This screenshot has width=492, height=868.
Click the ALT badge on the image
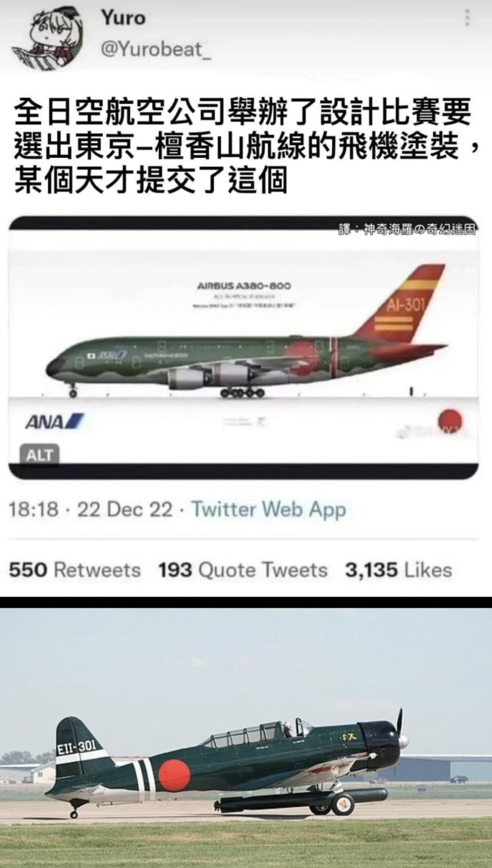(39, 456)
